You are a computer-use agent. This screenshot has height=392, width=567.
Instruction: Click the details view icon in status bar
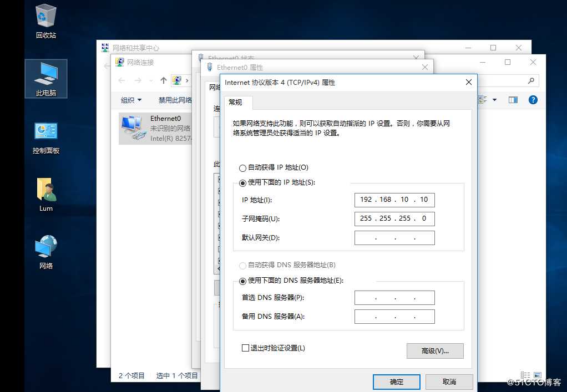(525, 375)
